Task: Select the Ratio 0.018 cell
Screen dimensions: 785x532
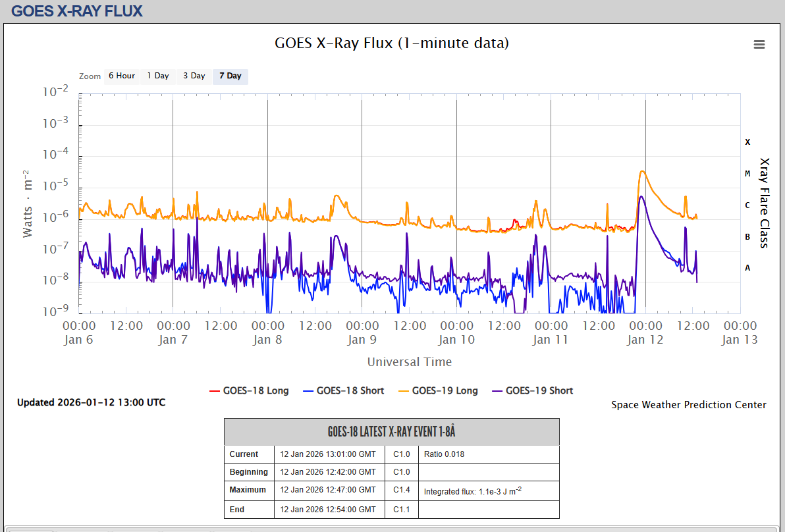Action: [445, 454]
